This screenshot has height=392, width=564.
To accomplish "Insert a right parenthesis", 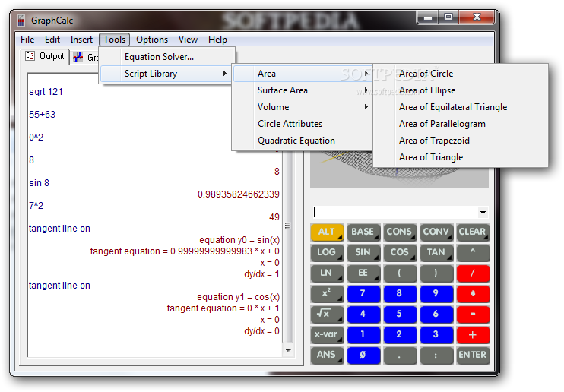I will point(436,273).
